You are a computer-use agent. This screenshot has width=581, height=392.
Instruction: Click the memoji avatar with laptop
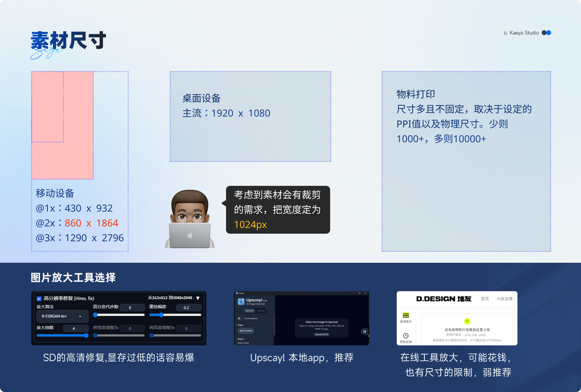[190, 216]
